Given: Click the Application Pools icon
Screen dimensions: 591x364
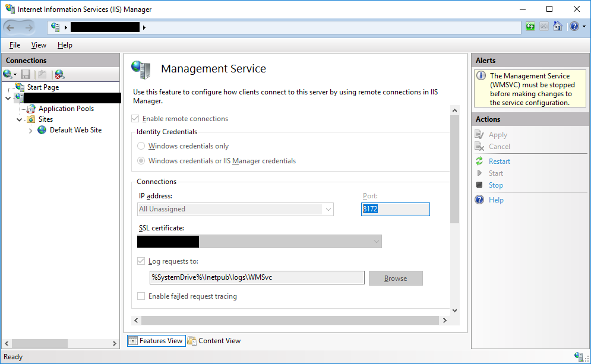Looking at the screenshot, I should pyautogui.click(x=31, y=109).
